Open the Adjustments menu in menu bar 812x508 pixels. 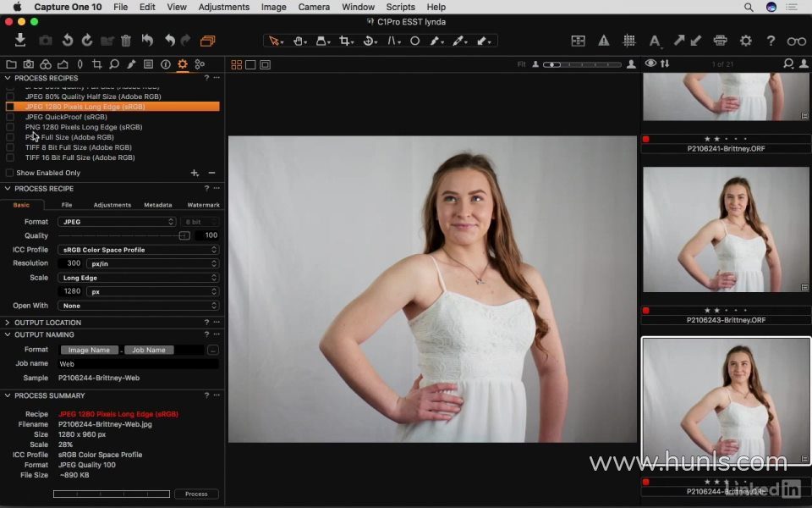coord(223,7)
